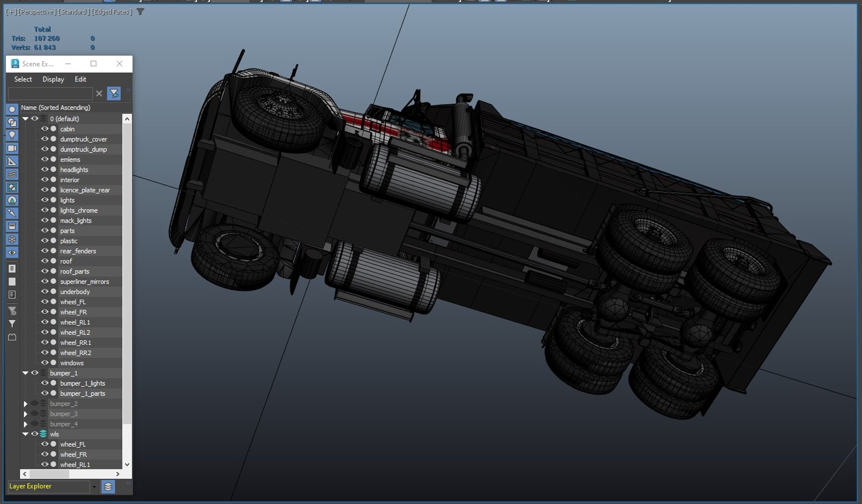Open the Display menu
862x504 pixels.
pos(53,79)
